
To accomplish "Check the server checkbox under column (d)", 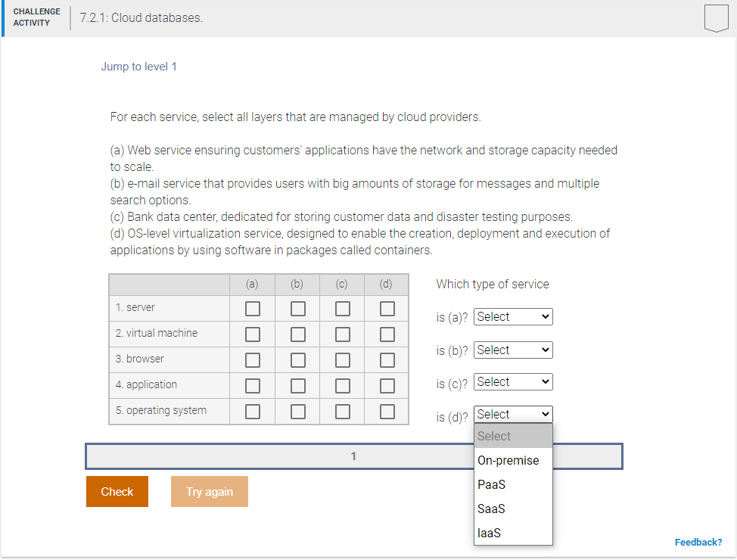I will (387, 308).
